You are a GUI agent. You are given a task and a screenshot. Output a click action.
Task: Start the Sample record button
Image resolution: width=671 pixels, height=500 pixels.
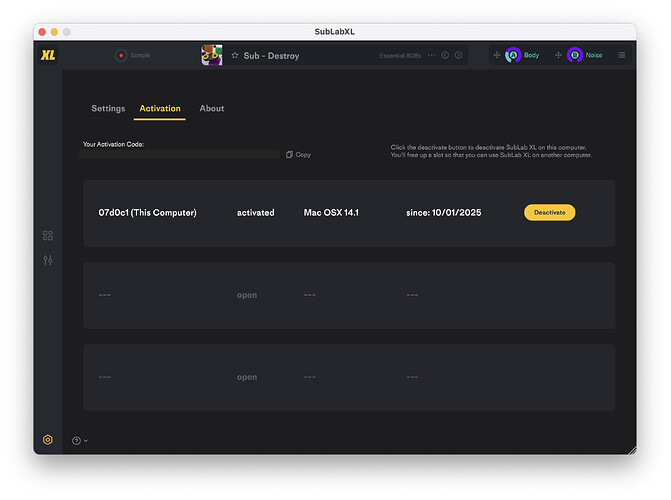pos(121,55)
